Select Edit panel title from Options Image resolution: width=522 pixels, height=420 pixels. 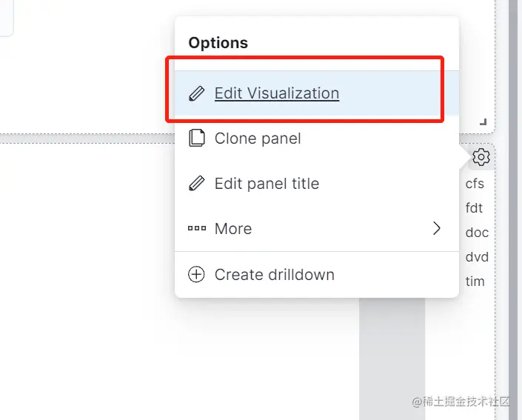click(267, 184)
